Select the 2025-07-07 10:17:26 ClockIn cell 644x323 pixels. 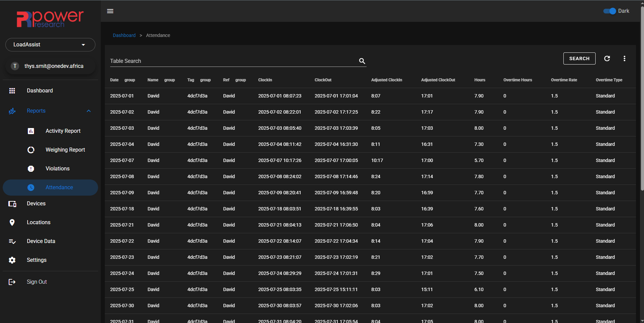[x=280, y=161]
